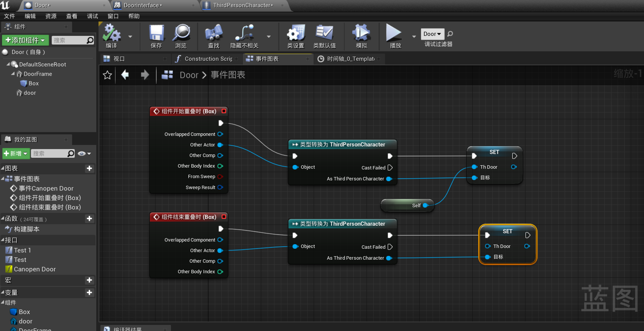The width and height of the screenshot is (644, 331).
Task: Click the From Sweep red boolean pin
Action: pos(220,177)
